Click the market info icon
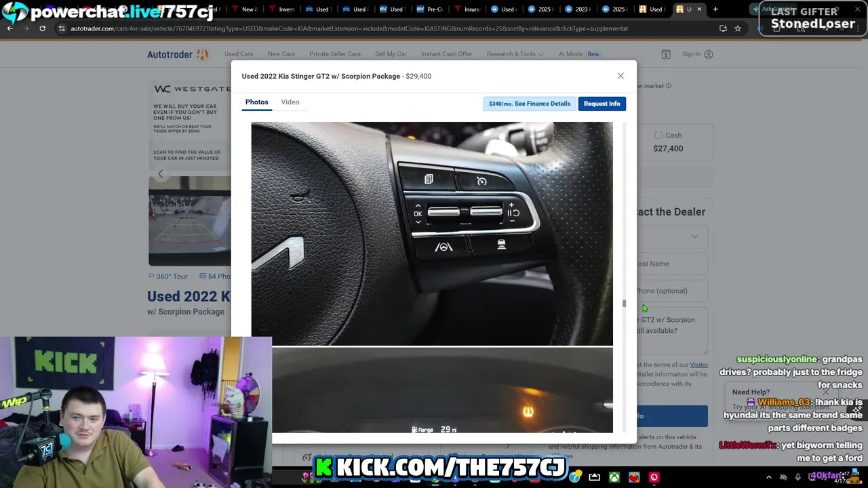Screen dimensions: 868x488 (x=669, y=86)
